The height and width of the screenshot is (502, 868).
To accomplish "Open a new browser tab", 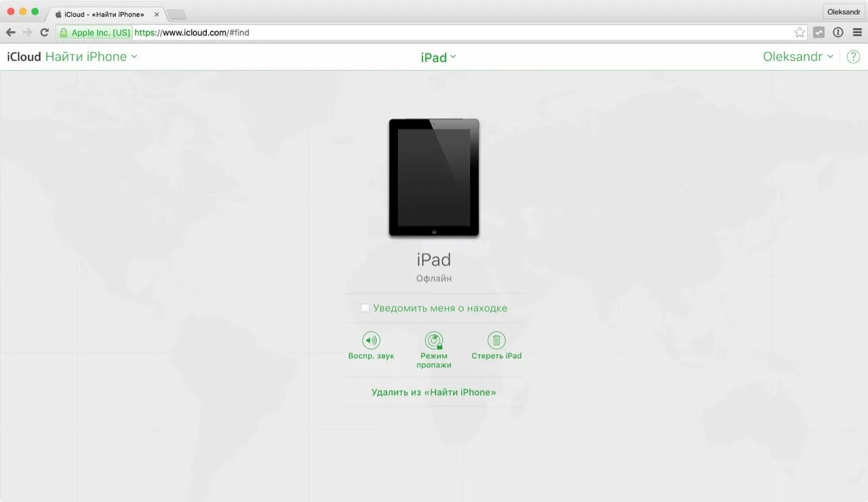I will (176, 15).
